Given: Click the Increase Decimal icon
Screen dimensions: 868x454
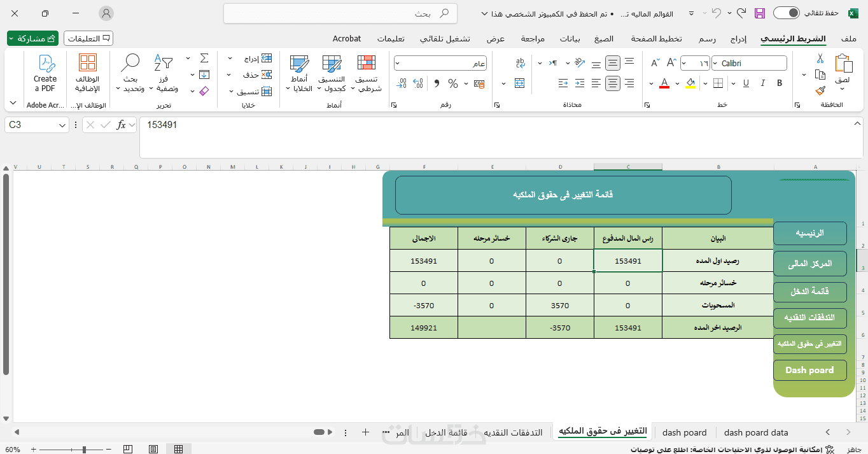Looking at the screenshot, I should click(418, 83).
